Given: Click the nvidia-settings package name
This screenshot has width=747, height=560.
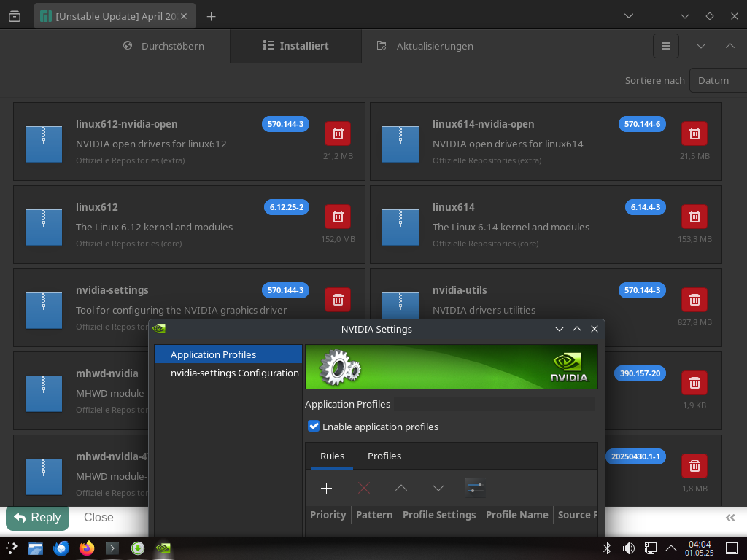Looking at the screenshot, I should pyautogui.click(x=112, y=290).
